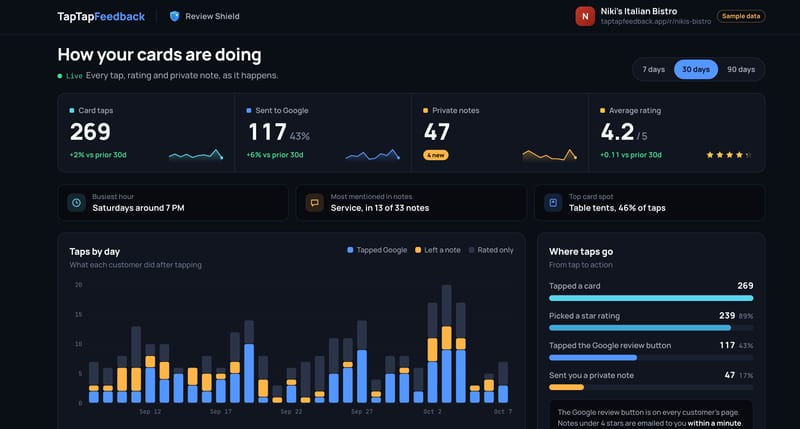Click the Most mentioned speech bubble icon
The image size is (800, 429).
tap(315, 203)
